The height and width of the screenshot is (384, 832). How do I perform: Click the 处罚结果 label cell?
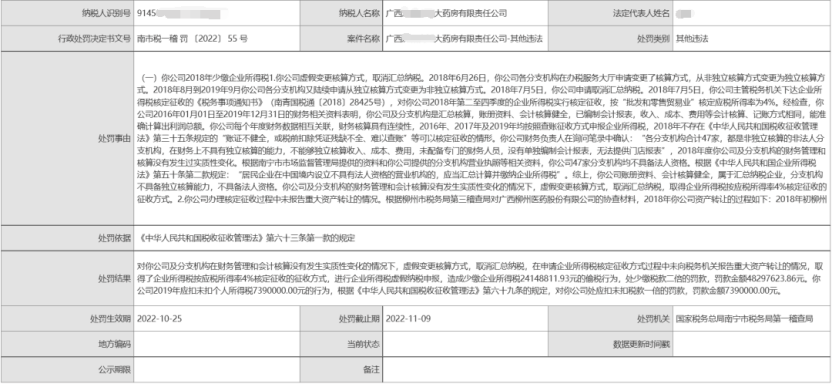tap(67, 278)
